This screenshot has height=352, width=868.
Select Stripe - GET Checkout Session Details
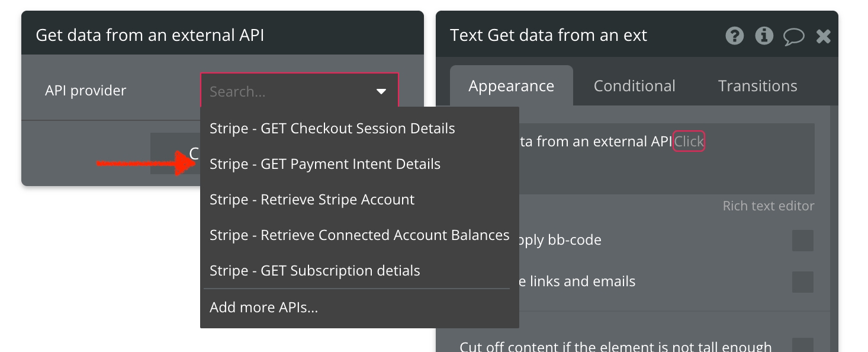tap(332, 129)
